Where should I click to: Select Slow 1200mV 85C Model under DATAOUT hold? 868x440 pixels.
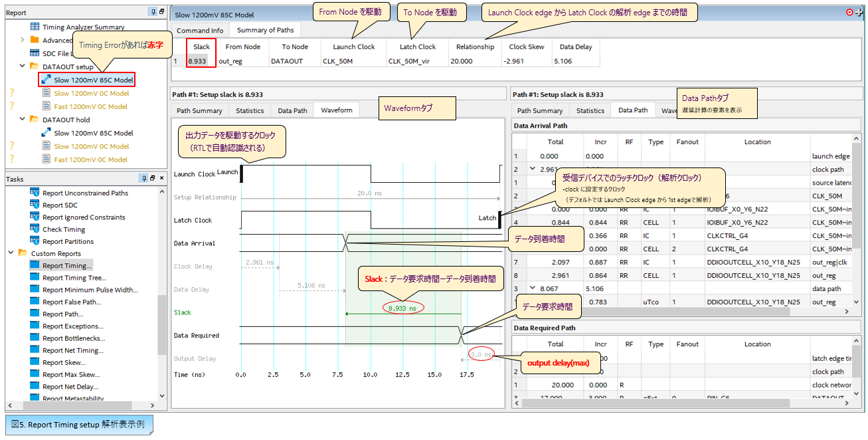click(93, 133)
